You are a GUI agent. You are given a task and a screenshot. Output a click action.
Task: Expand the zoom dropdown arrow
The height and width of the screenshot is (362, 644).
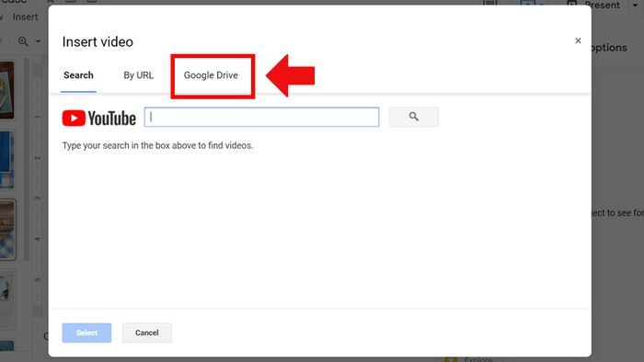point(39,41)
